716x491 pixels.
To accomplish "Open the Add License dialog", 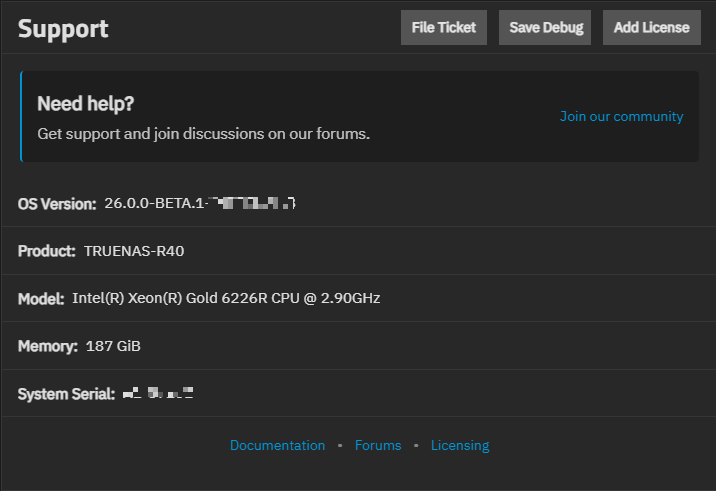I will (x=652, y=27).
